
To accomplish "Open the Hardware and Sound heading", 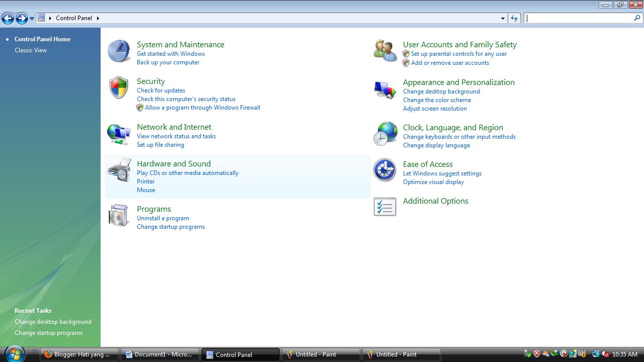I will pos(174,164).
